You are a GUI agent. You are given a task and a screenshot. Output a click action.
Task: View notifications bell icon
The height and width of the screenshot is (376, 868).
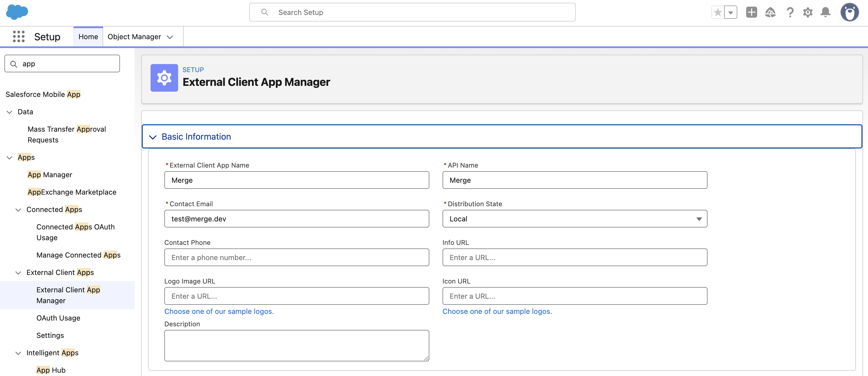pos(826,12)
